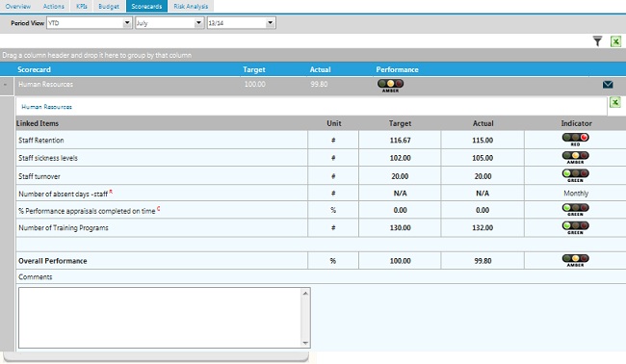Click Staff sickness actual value 105.00
The width and height of the screenshot is (626, 364).
click(483, 158)
